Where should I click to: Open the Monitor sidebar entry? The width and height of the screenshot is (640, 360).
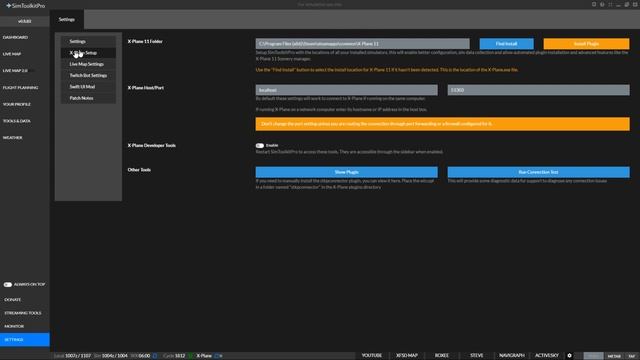coord(14,327)
